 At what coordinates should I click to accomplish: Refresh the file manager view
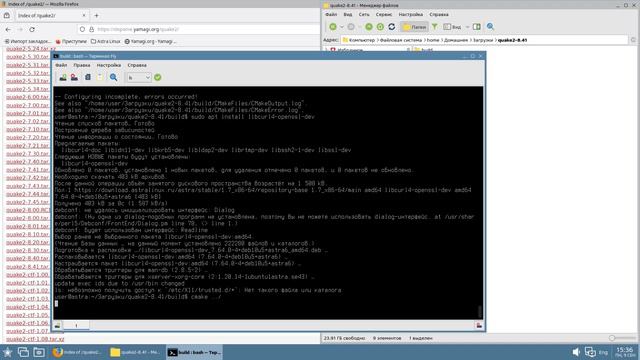392,27
